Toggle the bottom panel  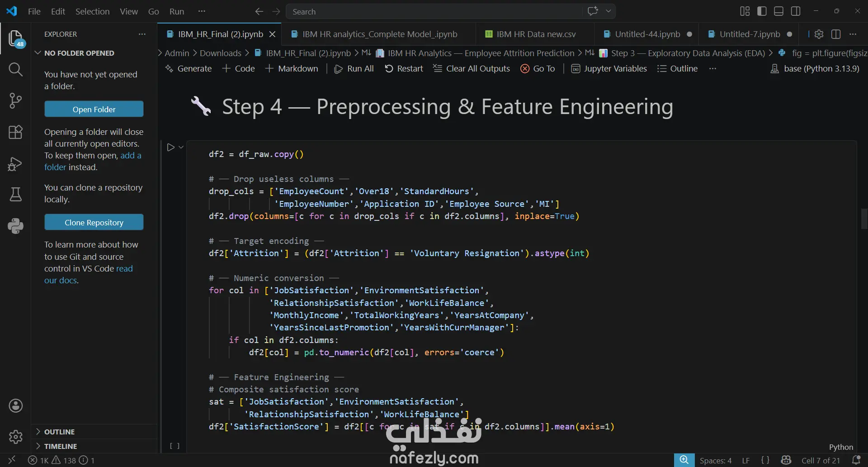[x=778, y=11]
